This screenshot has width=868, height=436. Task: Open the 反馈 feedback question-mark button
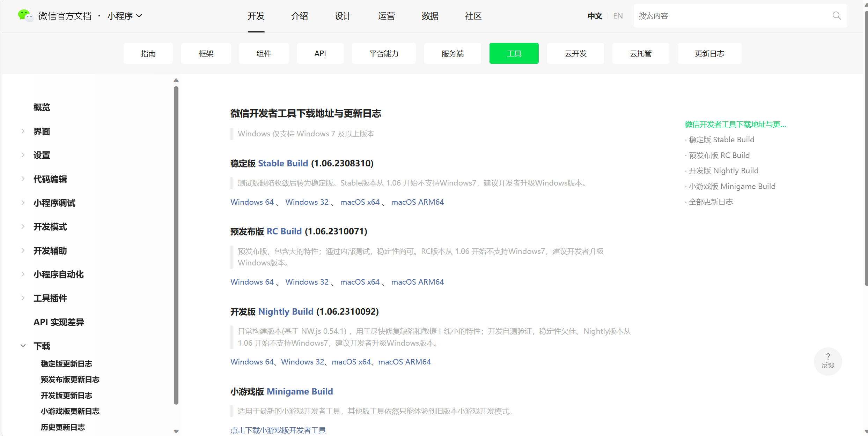click(x=828, y=361)
